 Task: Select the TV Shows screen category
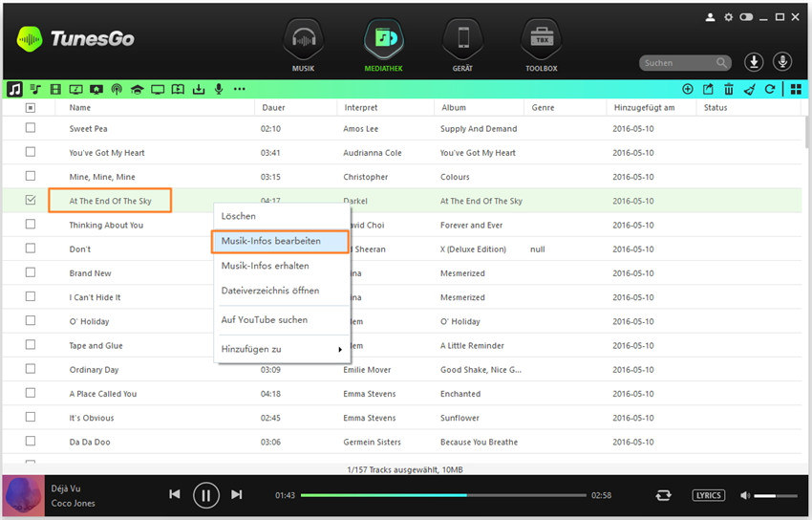click(x=158, y=89)
